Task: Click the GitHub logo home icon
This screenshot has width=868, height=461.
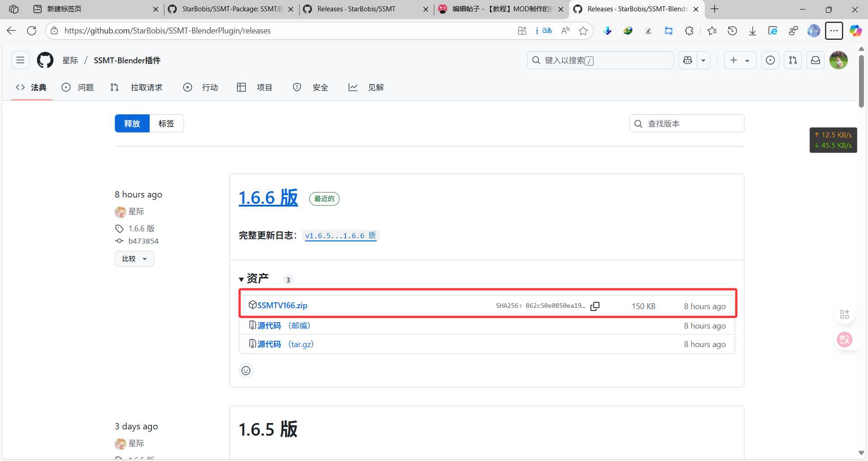Action: pos(45,60)
